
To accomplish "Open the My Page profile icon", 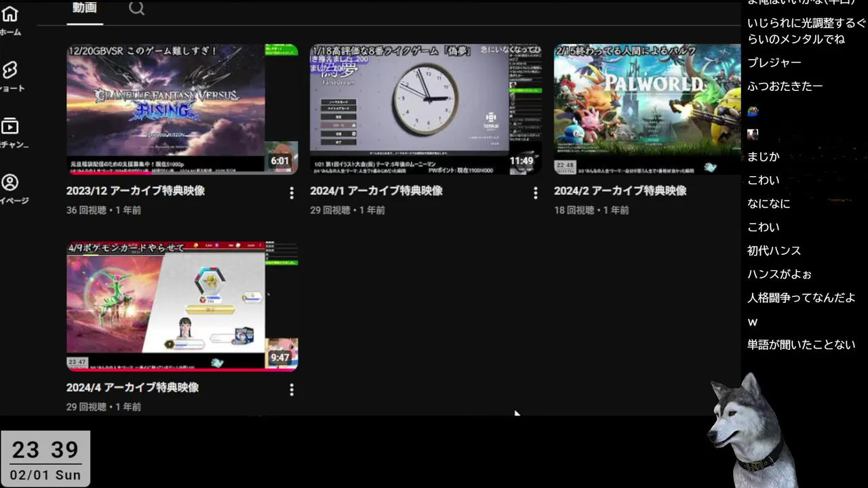I will pos(10,182).
